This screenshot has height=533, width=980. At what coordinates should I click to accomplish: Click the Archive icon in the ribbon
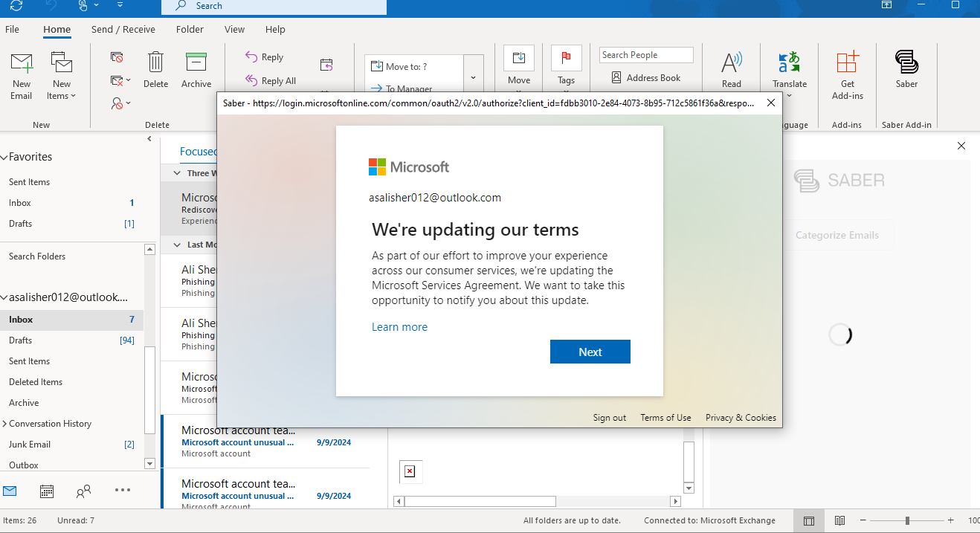click(196, 62)
